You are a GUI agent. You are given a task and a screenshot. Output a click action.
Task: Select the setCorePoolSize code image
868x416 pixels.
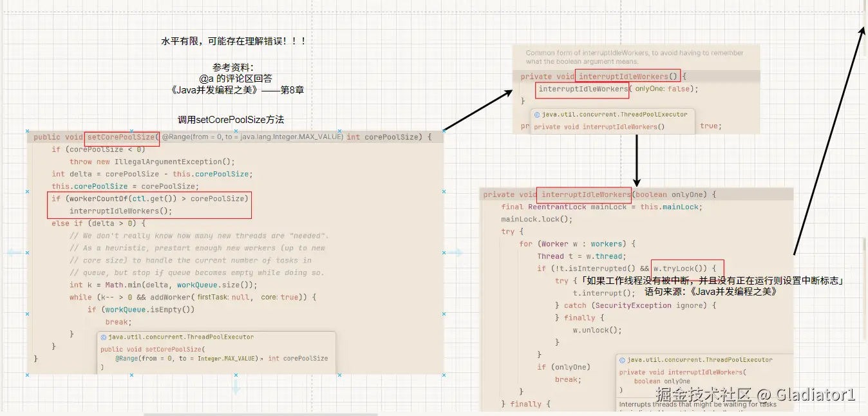pos(236,252)
